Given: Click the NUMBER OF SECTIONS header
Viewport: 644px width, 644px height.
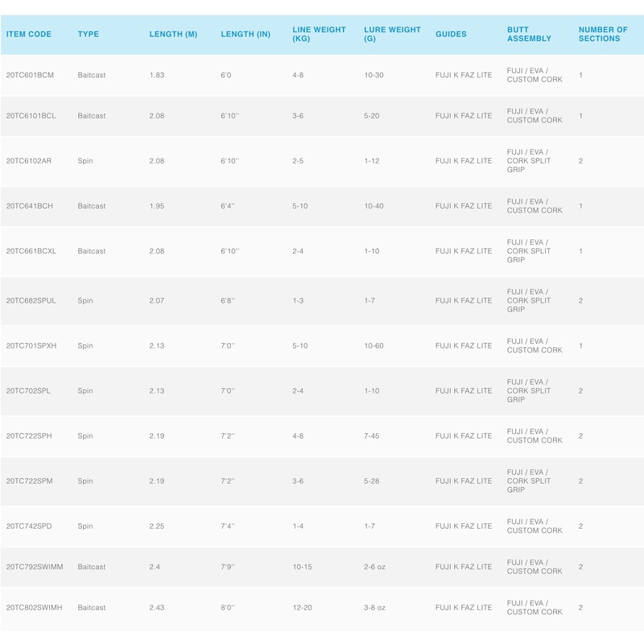Looking at the screenshot, I should click(x=603, y=35).
